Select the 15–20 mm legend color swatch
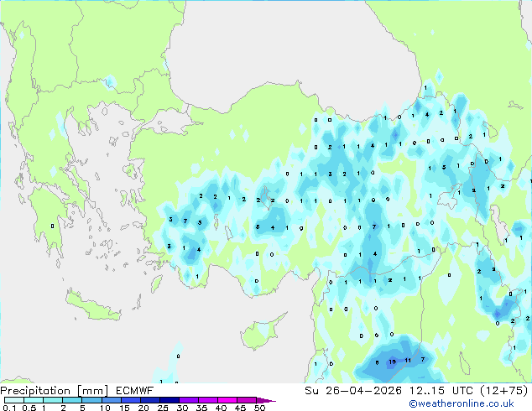This screenshot has width=532, height=411. (131, 400)
